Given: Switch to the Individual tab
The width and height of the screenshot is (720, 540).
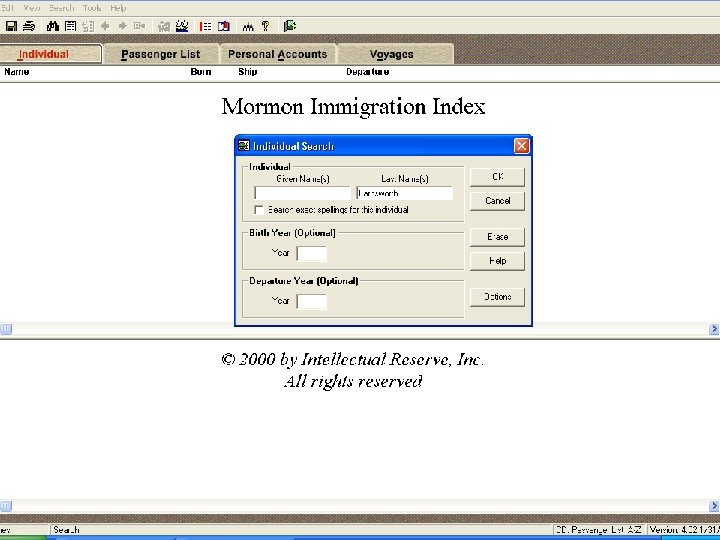Looking at the screenshot, I should [50, 54].
